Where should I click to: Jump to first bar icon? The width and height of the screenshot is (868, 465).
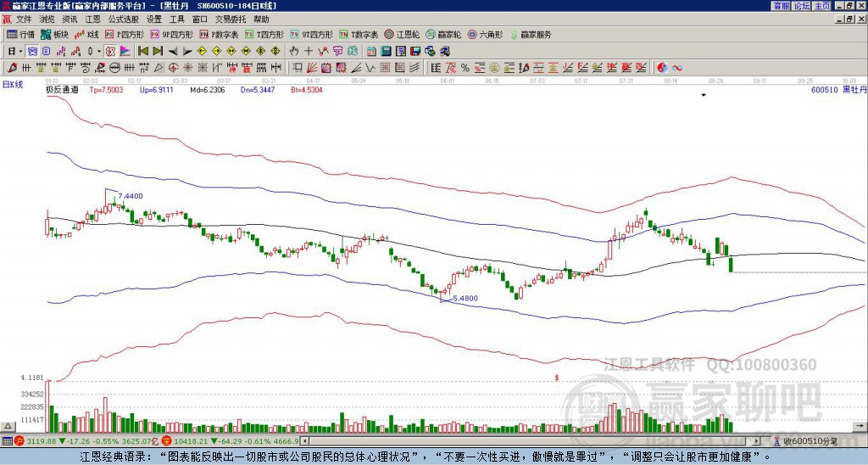click(142, 52)
